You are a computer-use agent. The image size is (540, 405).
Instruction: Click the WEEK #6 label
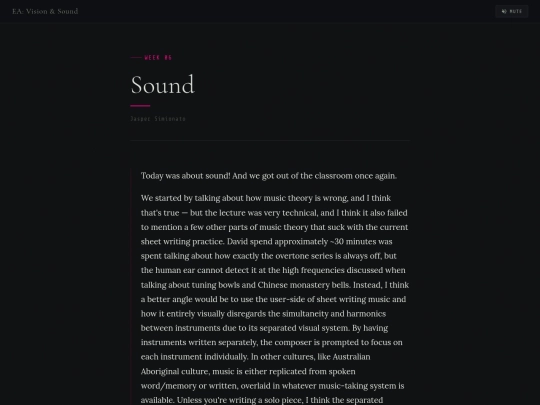(158, 58)
